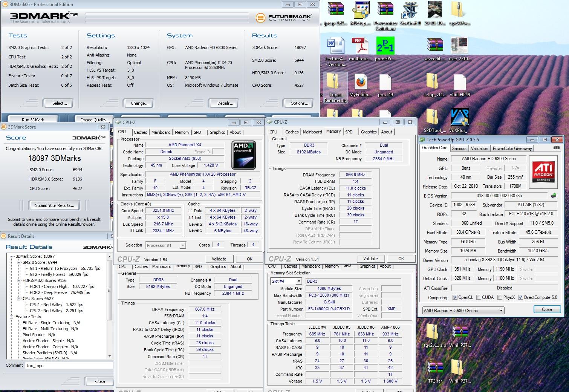Open the upx307w folder icon
Viewport: 569px width, 392px height.
click(460, 14)
